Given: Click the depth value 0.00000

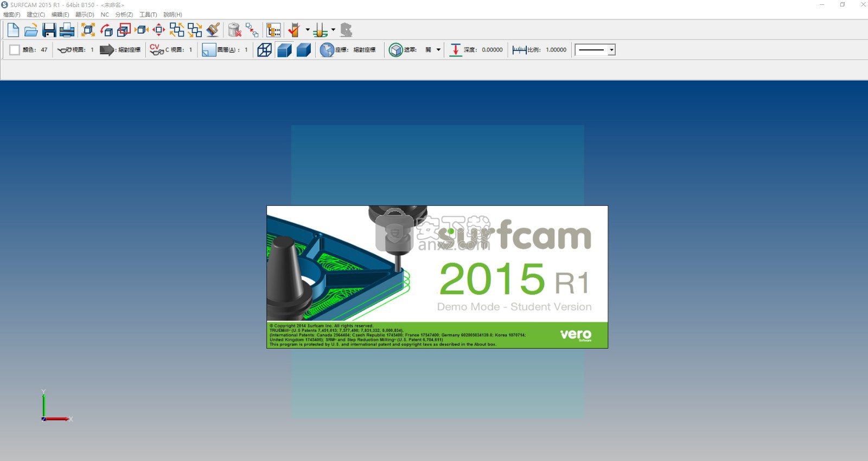Looking at the screenshot, I should tap(492, 50).
